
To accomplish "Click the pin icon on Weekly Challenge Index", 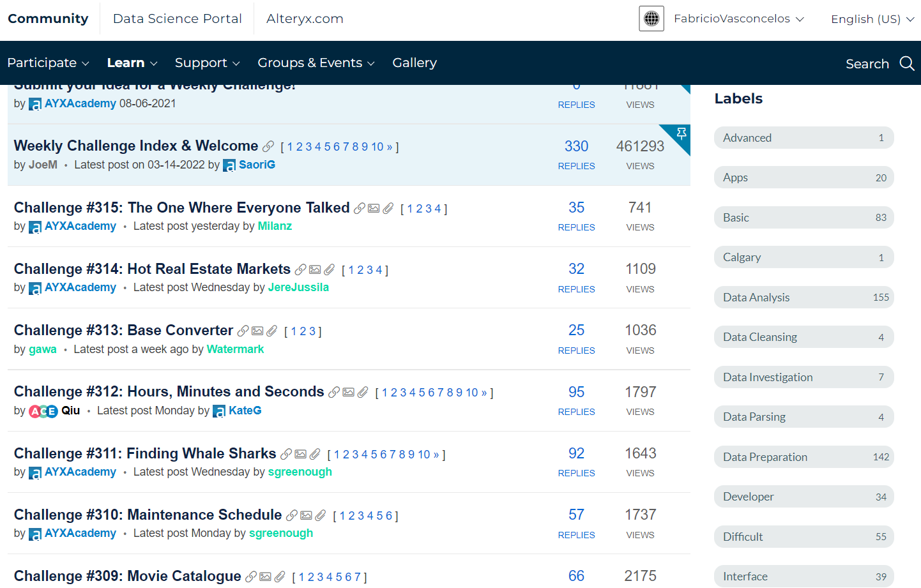I will click(681, 133).
